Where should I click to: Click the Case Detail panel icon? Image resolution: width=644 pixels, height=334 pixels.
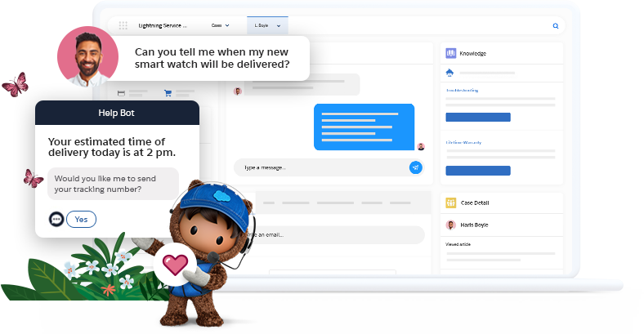[450, 203]
